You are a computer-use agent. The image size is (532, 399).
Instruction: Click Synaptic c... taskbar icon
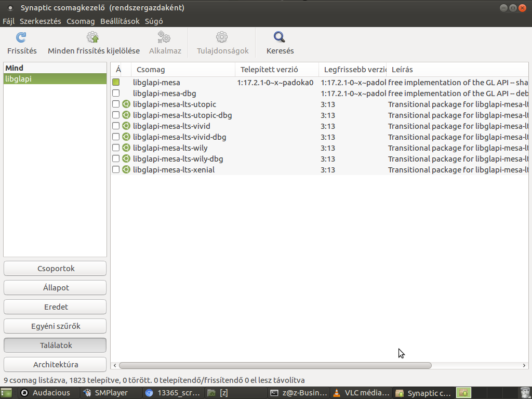tap(400, 393)
